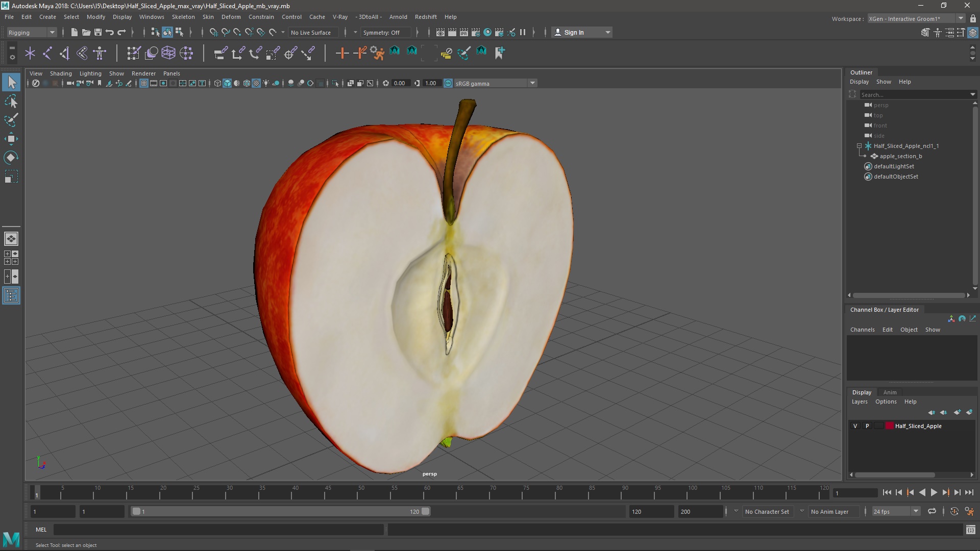Select apple_section_b in Outliner
The width and height of the screenshot is (980, 551).
pos(900,156)
